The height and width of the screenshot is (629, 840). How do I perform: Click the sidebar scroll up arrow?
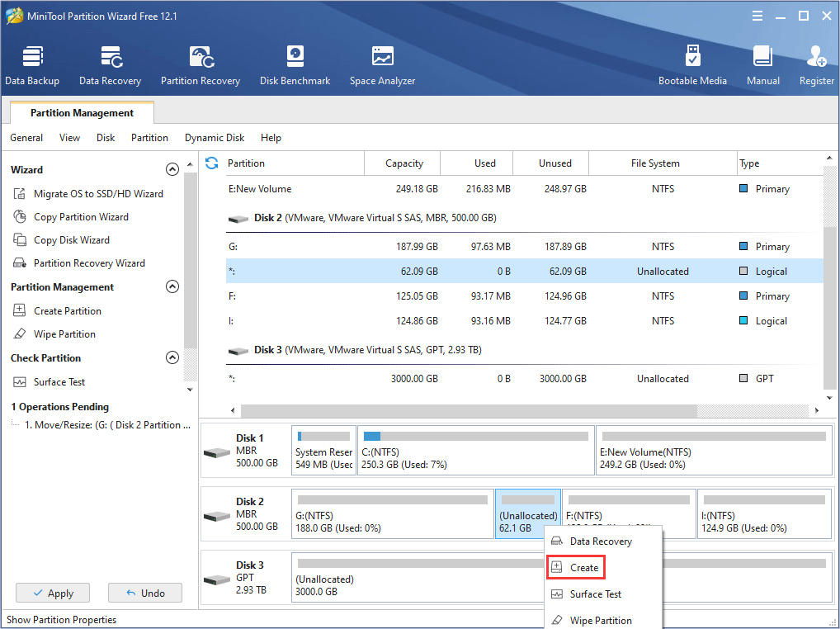click(x=190, y=164)
